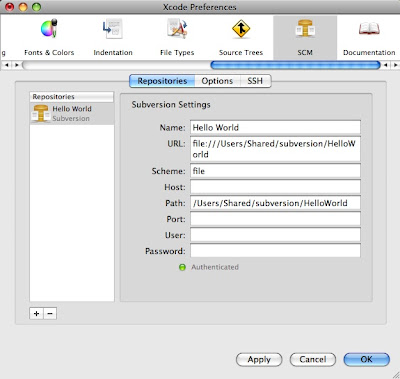Remove the selected repository with the minus button
The image size is (400, 379).
50,313
